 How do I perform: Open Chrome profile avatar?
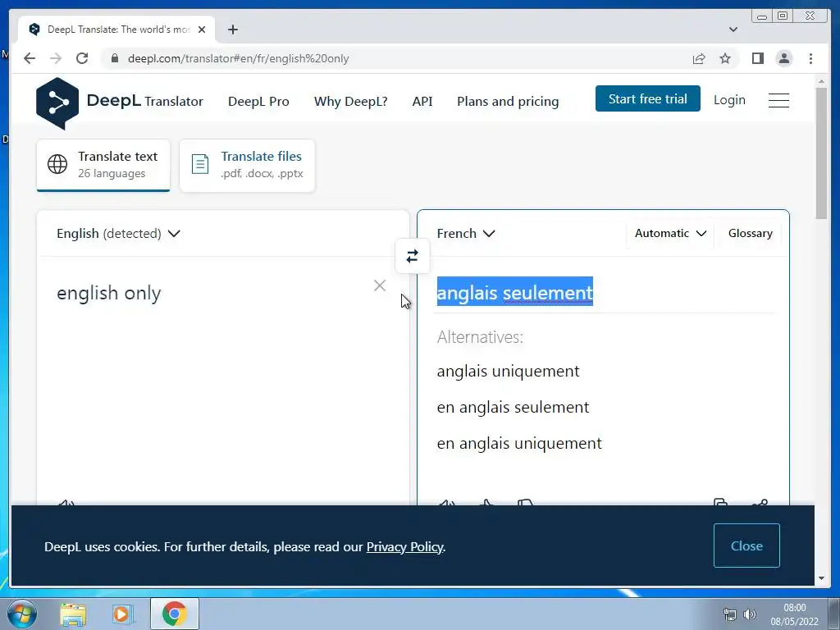tap(783, 58)
